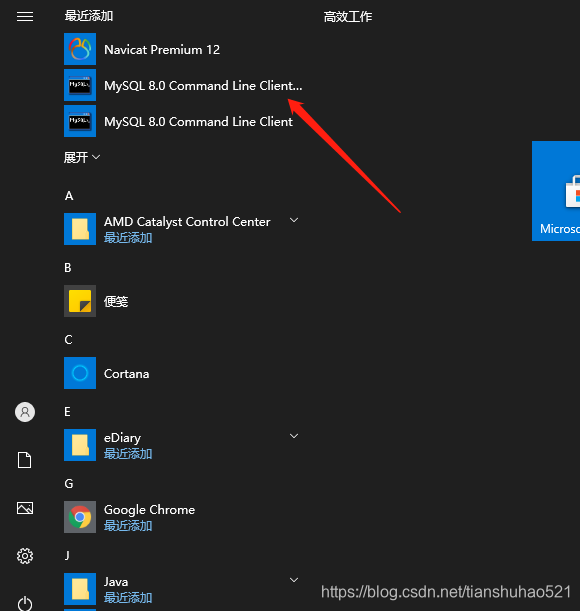Jump via letter header E

click(x=67, y=411)
